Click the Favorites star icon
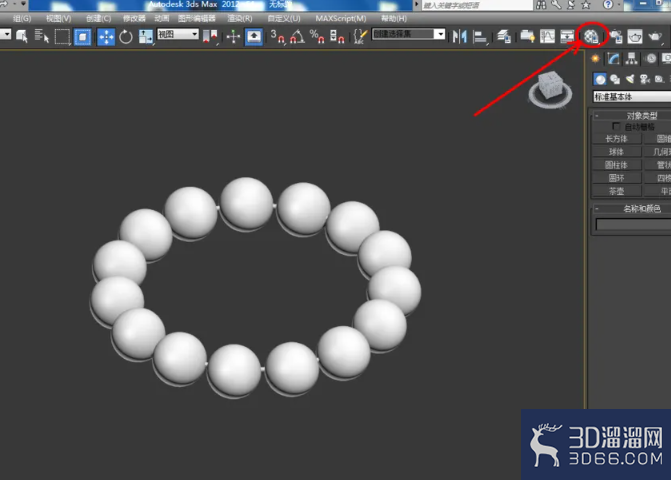 coord(586,5)
